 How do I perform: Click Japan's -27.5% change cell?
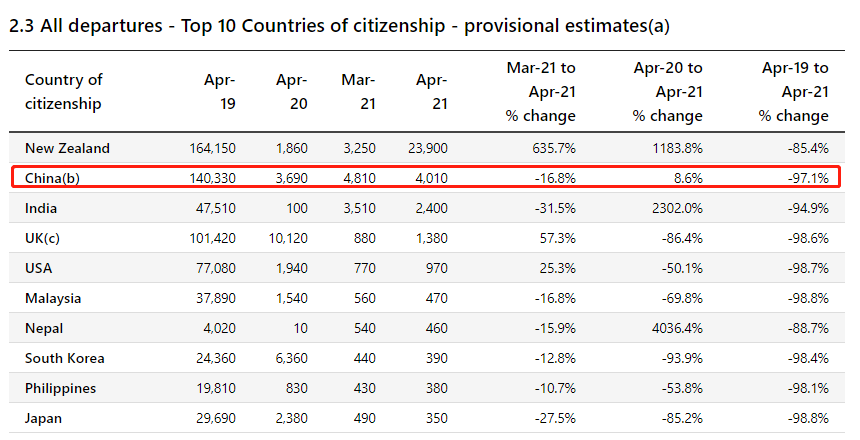555,418
